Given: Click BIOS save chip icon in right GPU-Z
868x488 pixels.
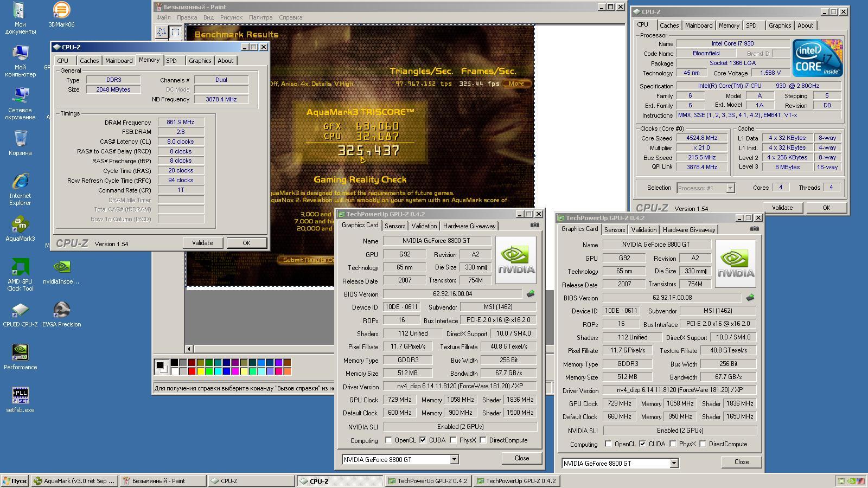Looking at the screenshot, I should (x=750, y=298).
